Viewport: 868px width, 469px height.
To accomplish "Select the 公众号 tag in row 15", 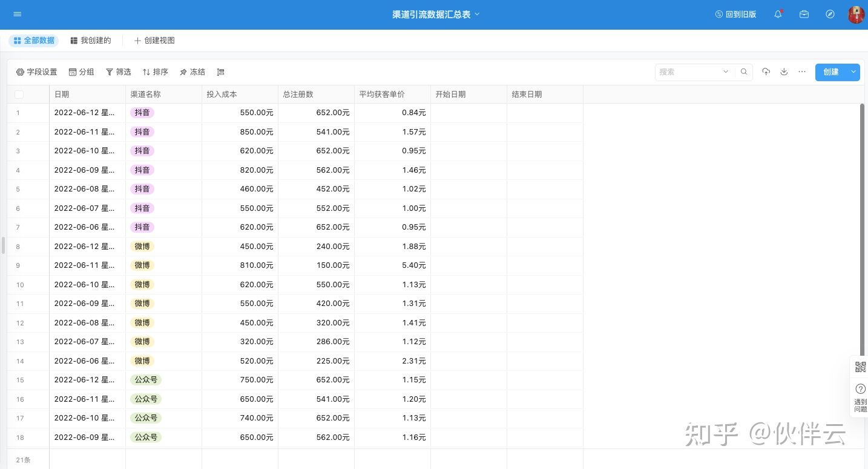I will click(x=146, y=380).
